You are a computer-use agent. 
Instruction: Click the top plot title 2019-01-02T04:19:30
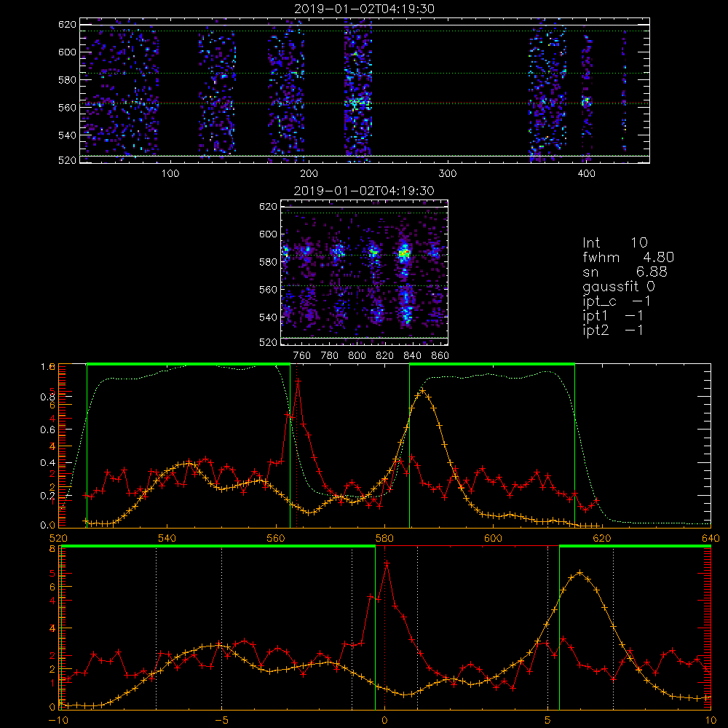pyautogui.click(x=364, y=9)
